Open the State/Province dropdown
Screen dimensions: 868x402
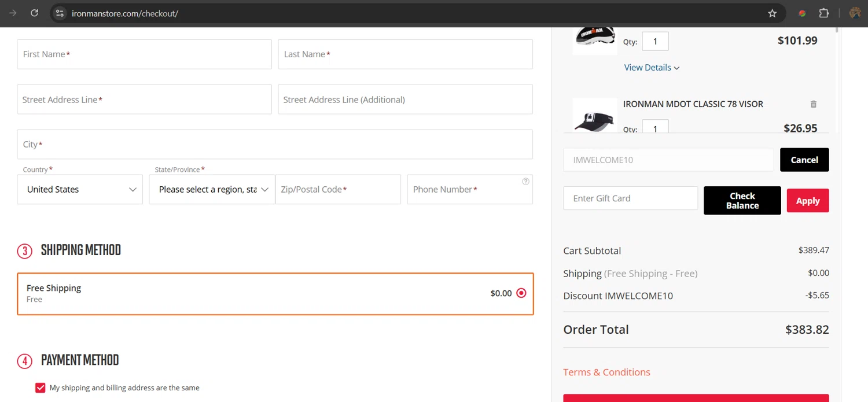click(x=212, y=189)
